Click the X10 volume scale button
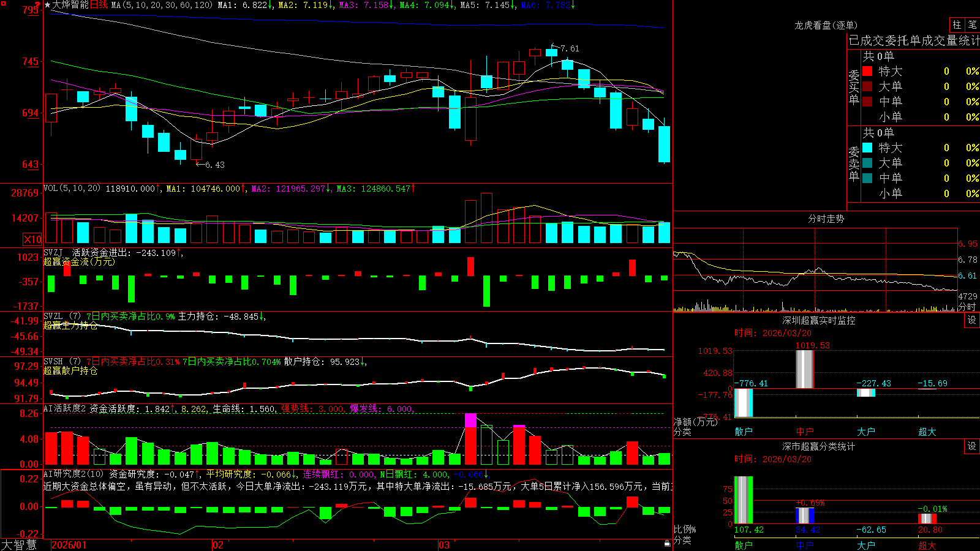 (x=32, y=239)
